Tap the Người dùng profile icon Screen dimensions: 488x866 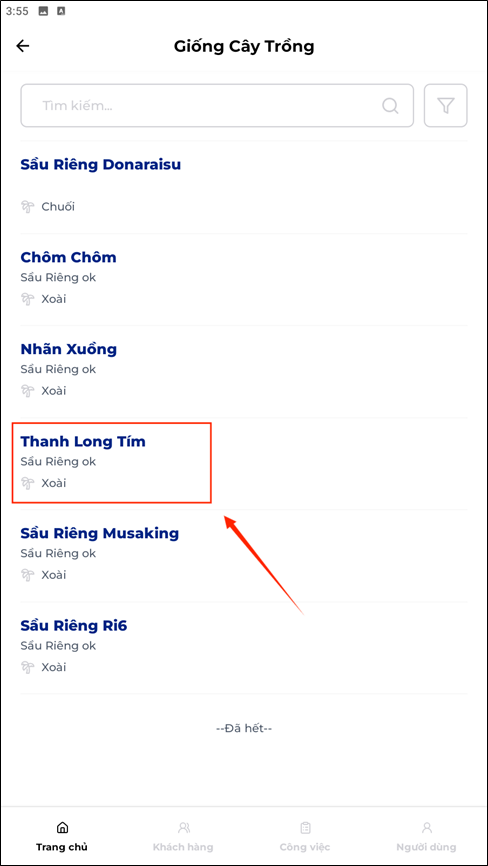pos(426,827)
